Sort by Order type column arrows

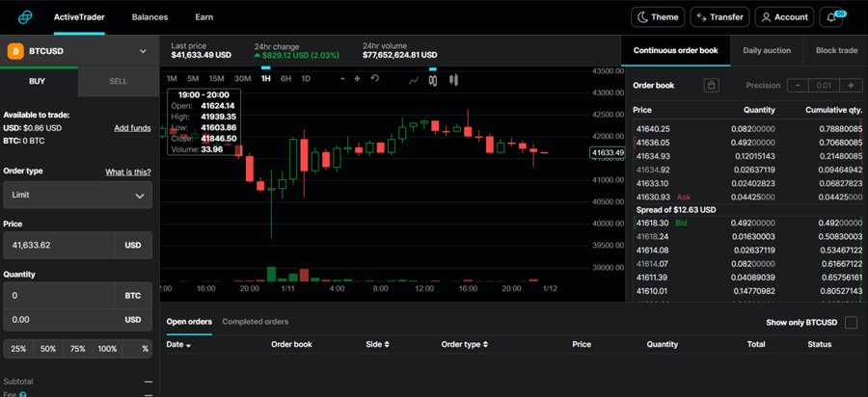pyautogui.click(x=485, y=344)
